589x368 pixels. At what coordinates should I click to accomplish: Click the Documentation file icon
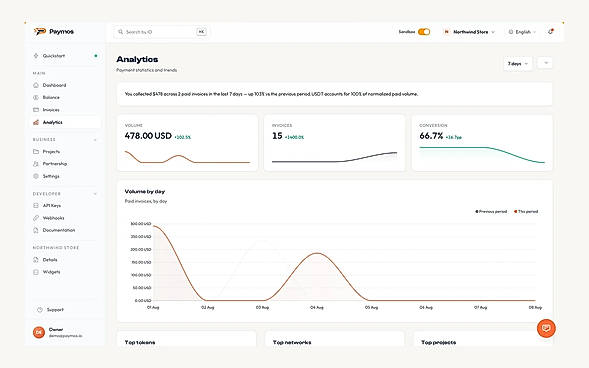point(36,230)
